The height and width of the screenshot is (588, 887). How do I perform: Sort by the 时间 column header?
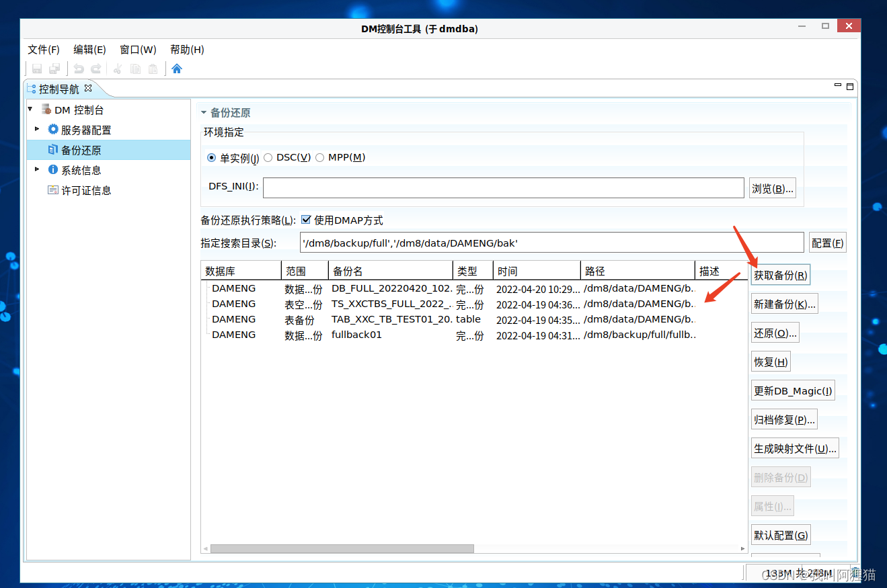(x=537, y=271)
